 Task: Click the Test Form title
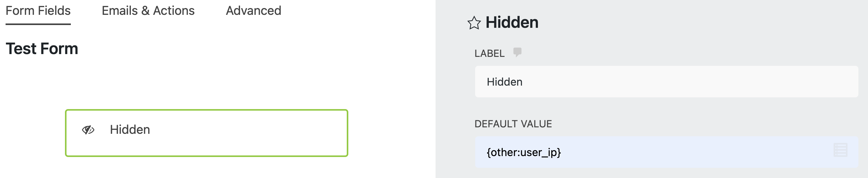click(x=42, y=49)
